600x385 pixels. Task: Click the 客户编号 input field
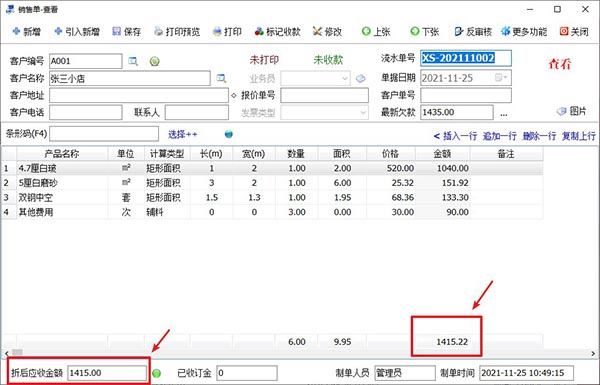click(86, 61)
